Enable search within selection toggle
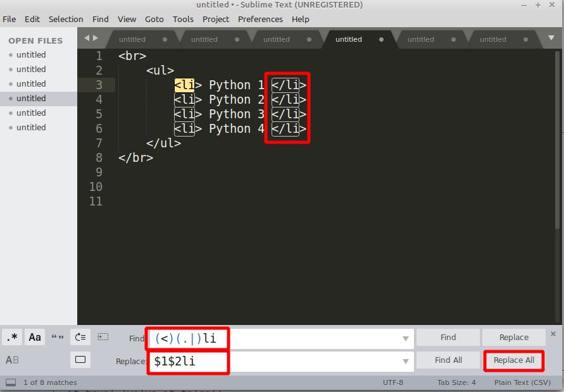The width and height of the screenshot is (564, 392). click(103, 337)
